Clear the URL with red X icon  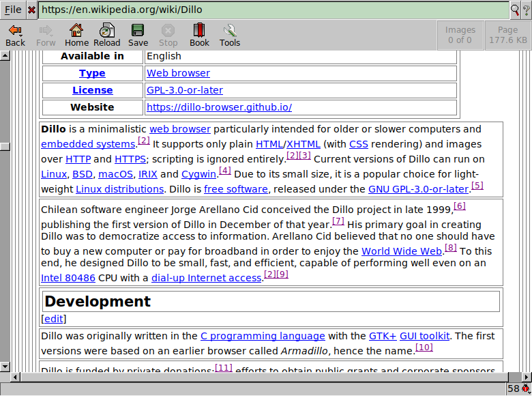click(x=31, y=10)
